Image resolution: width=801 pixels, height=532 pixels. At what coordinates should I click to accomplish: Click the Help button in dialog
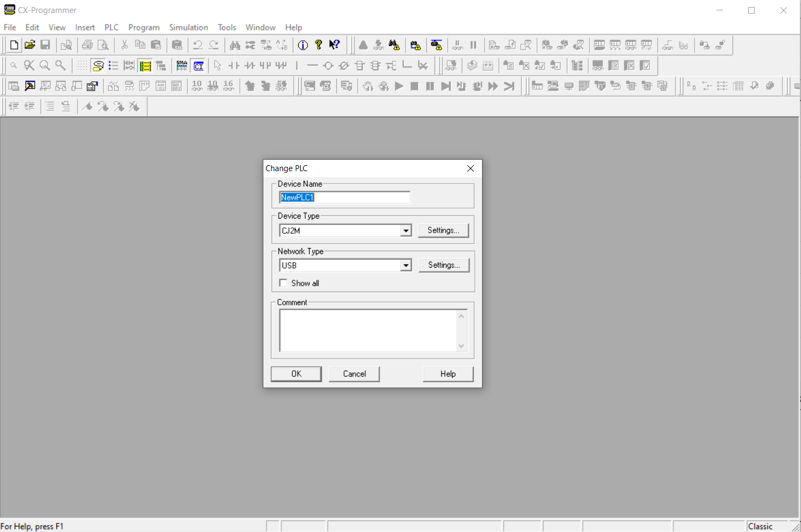(x=448, y=374)
